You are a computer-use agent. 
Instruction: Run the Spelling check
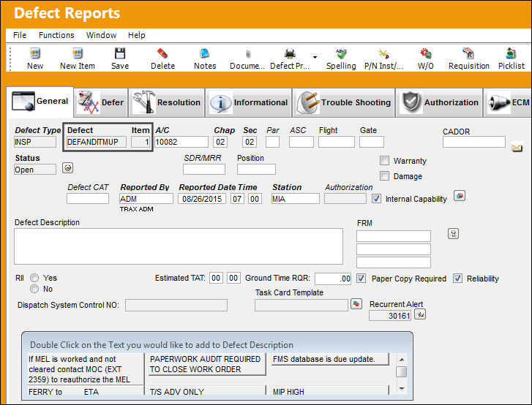(x=341, y=53)
